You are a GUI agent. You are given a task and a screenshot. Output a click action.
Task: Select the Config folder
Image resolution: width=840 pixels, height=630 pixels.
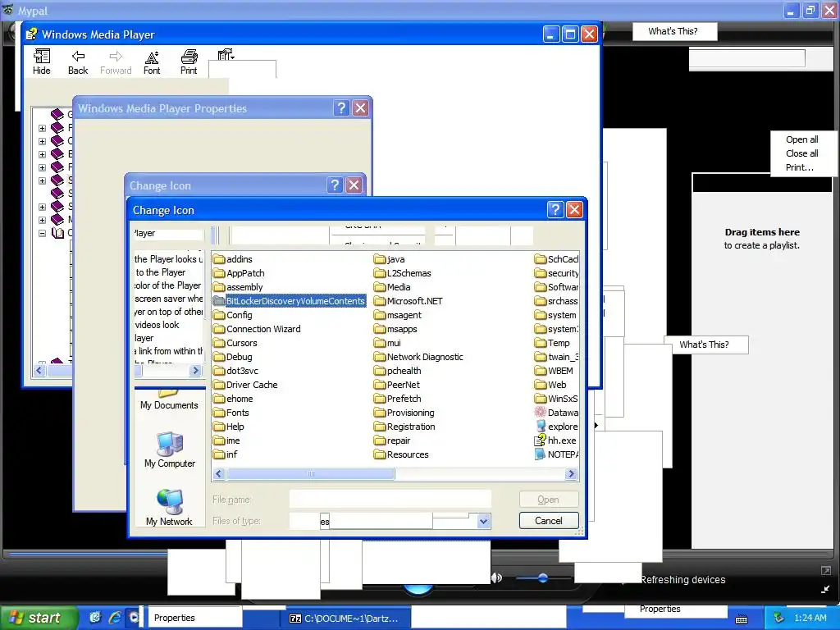click(x=232, y=315)
